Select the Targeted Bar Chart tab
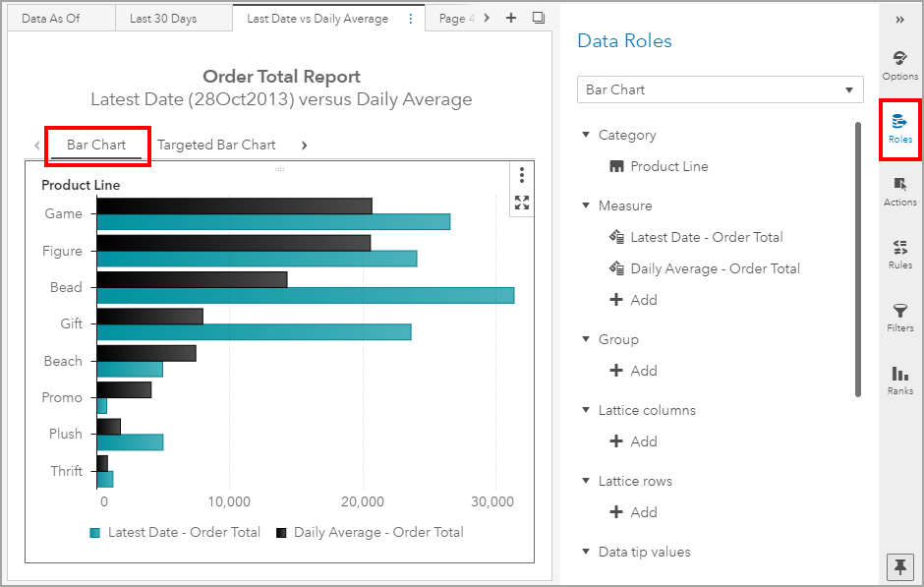 (x=216, y=145)
